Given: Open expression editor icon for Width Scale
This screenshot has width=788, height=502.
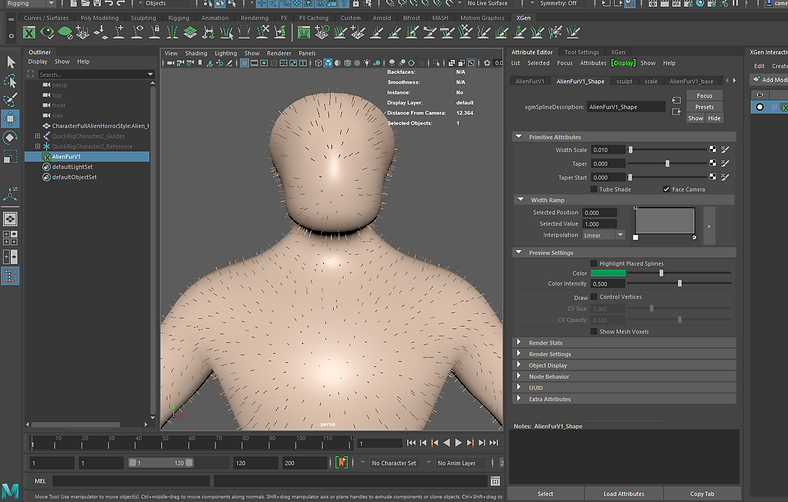Looking at the screenshot, I should click(x=725, y=149).
